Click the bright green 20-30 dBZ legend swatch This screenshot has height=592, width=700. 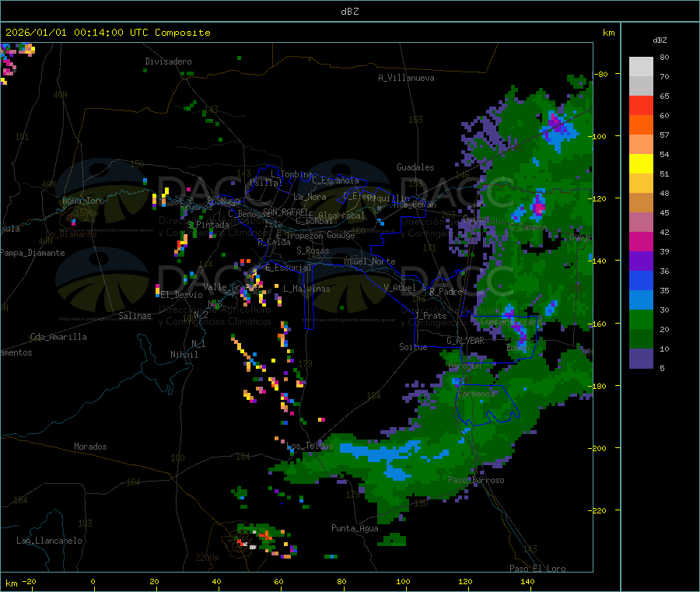[x=641, y=319]
